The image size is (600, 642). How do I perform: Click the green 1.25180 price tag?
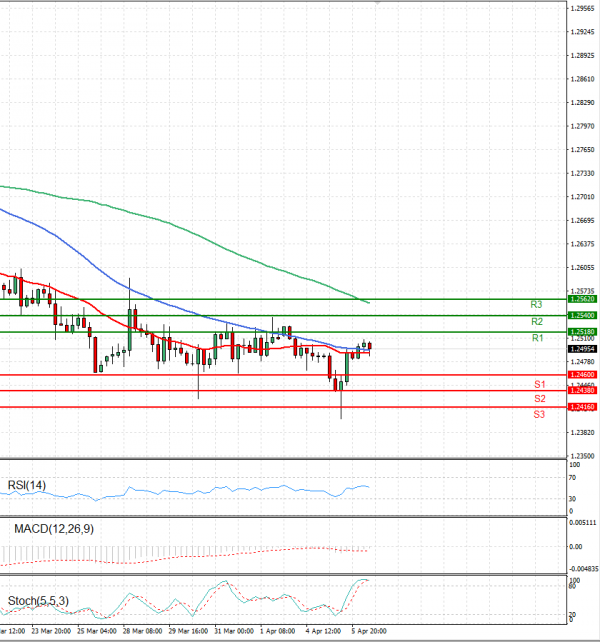582,332
